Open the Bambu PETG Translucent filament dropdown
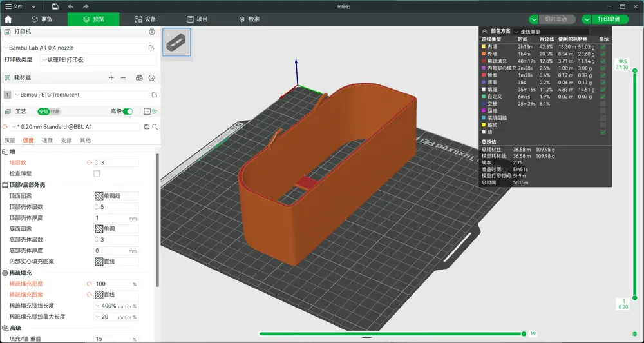Screen dimensions: 644x343 pyautogui.click(x=81, y=95)
